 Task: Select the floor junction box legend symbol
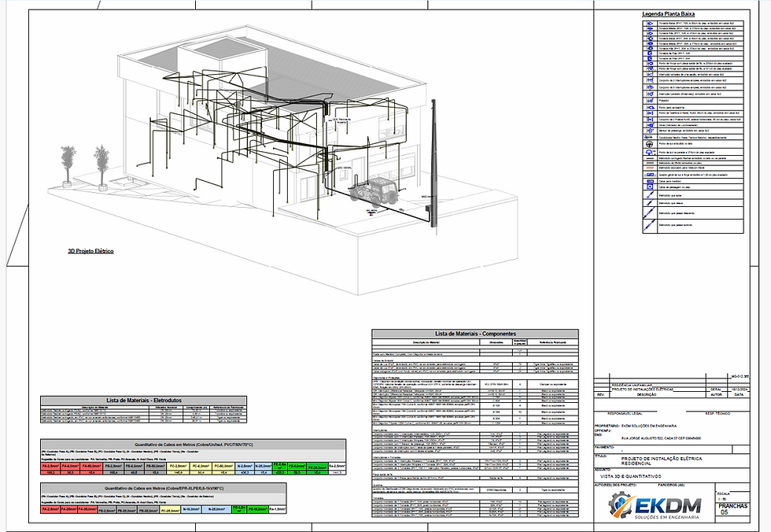[x=650, y=187]
